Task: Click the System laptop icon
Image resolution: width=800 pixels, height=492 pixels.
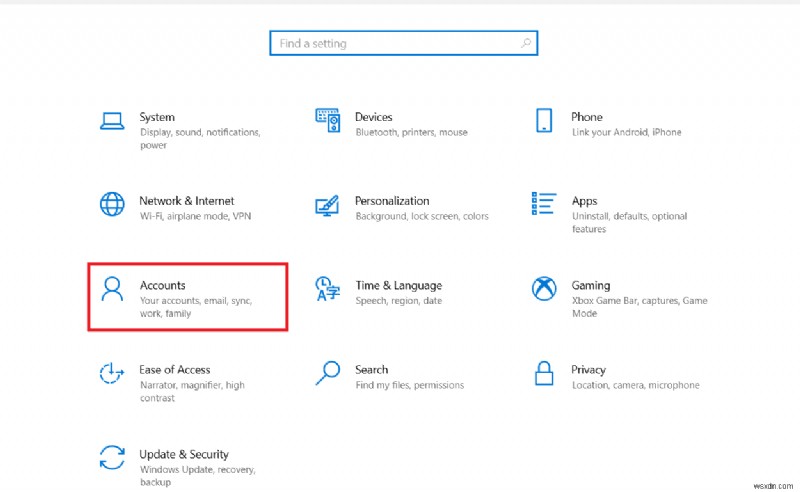Action: click(112, 121)
